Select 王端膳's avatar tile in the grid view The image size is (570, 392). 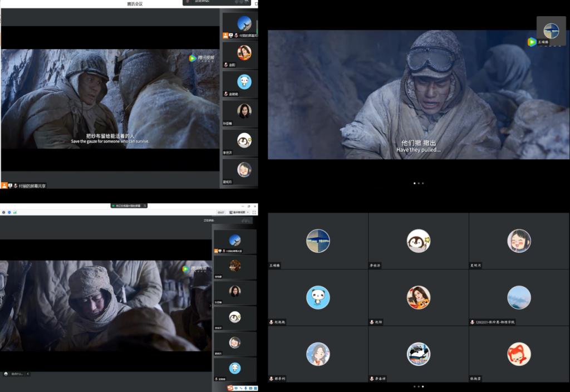[318, 241]
